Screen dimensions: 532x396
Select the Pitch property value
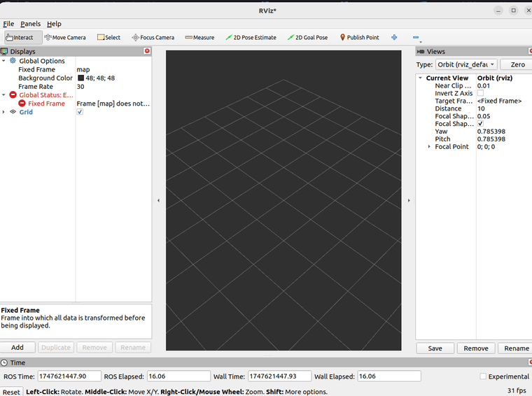point(491,139)
